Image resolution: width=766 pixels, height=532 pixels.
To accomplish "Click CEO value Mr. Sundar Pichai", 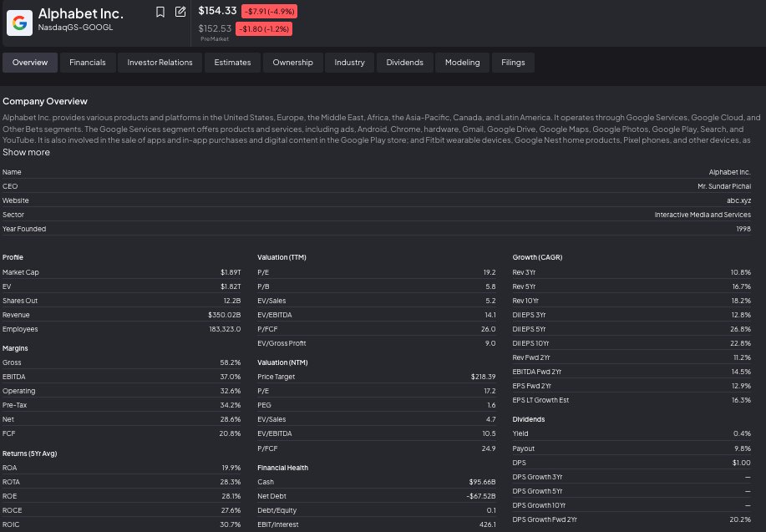I will (724, 186).
